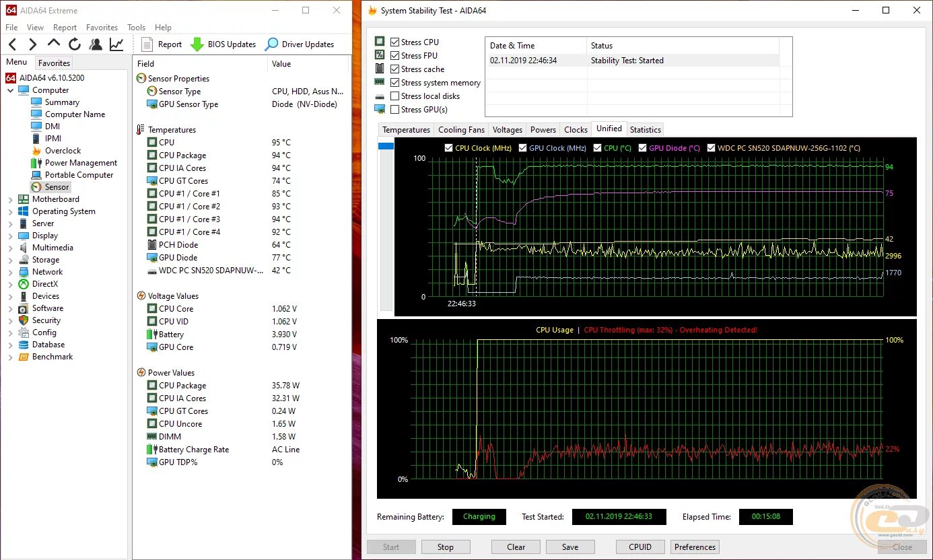
Task: Click the Forward navigation arrow in AIDA64
Action: tap(32, 44)
